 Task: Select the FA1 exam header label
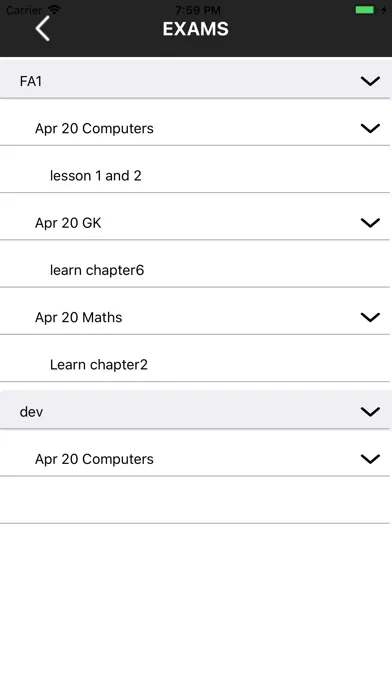(x=31, y=81)
